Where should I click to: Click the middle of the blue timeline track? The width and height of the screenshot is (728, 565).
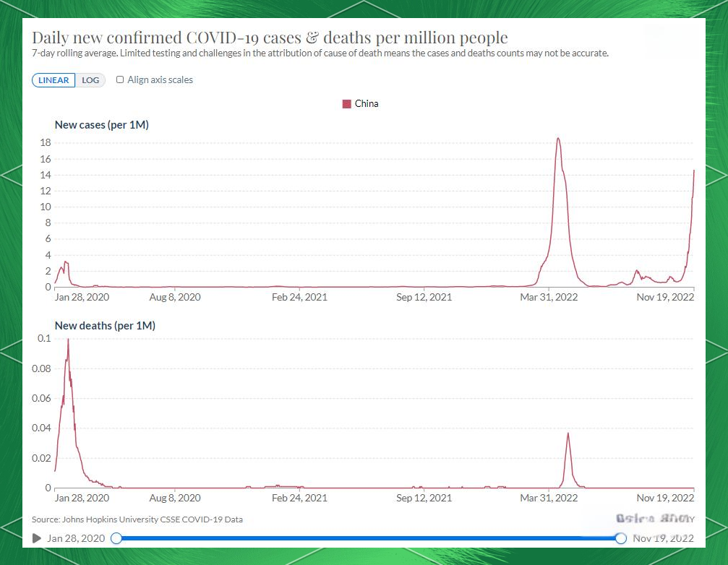pos(368,538)
